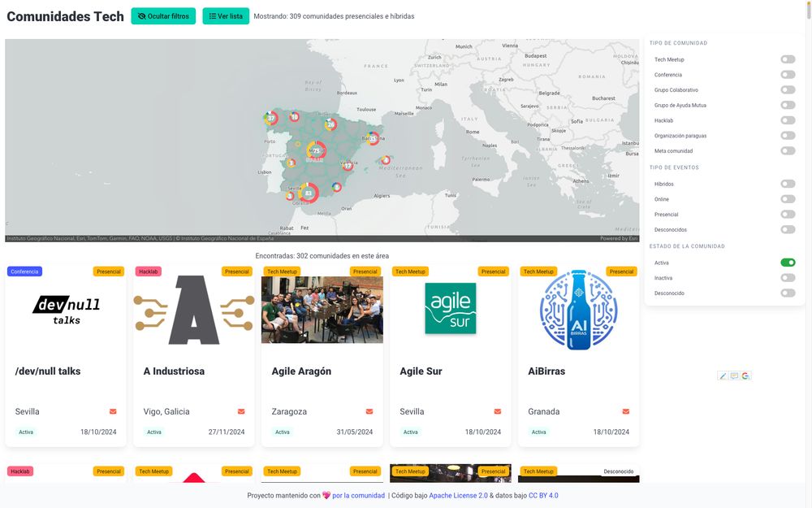Image resolution: width=812 pixels, height=508 pixels.
Task: Click the Presencial tag on Agile Sur
Action: pos(493,271)
